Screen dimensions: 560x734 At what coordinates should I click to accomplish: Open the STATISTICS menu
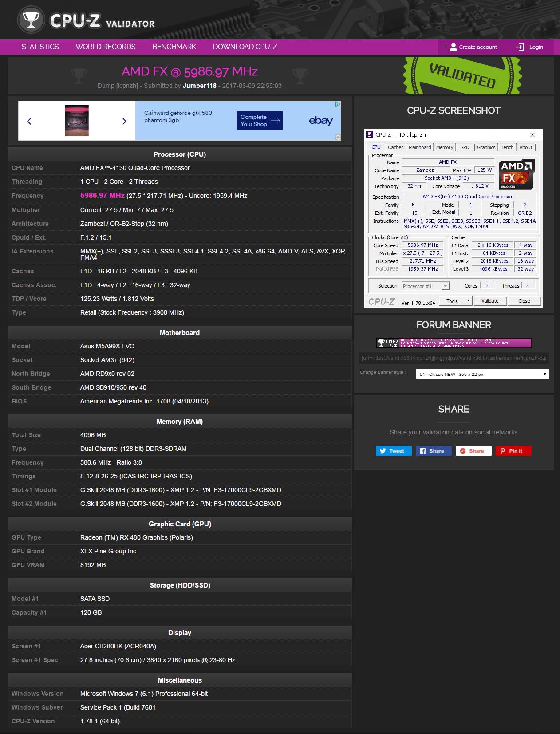pos(40,47)
